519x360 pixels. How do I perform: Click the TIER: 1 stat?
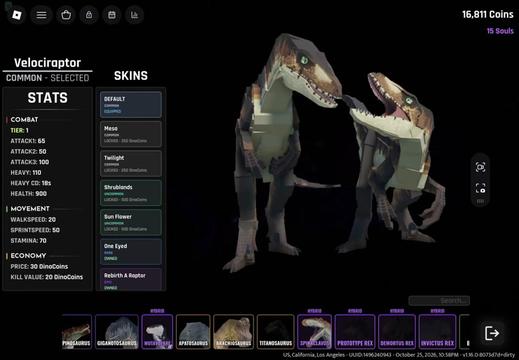(x=19, y=130)
